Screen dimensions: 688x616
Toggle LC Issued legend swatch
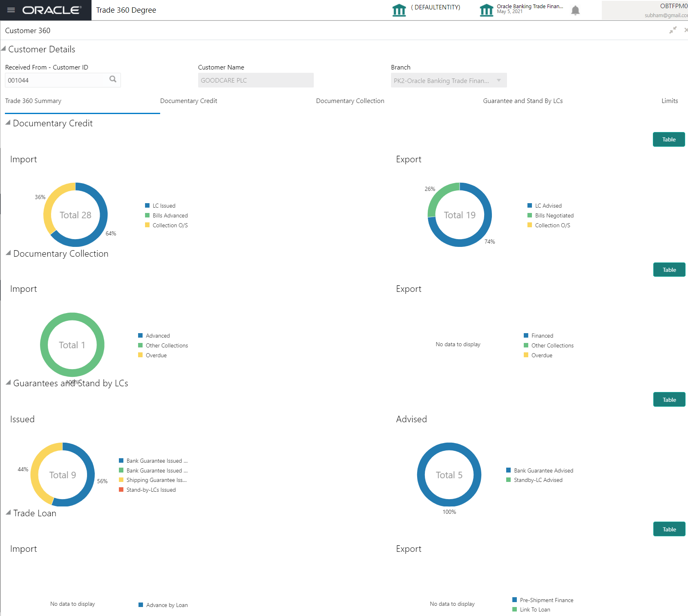[147, 206]
